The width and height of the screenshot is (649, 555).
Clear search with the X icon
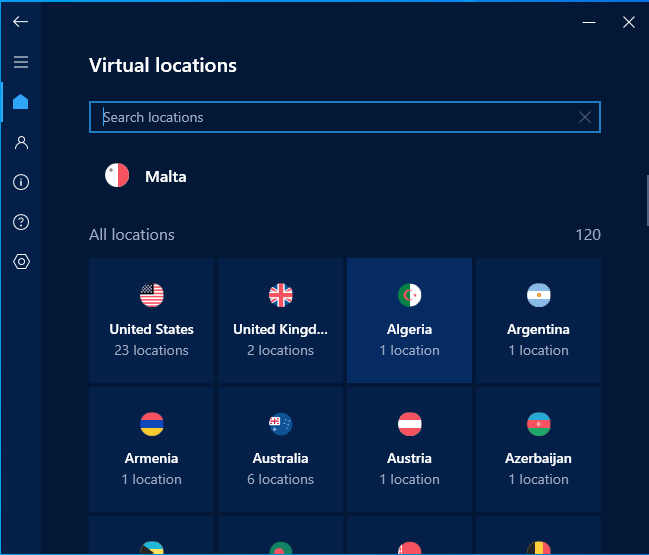[585, 117]
